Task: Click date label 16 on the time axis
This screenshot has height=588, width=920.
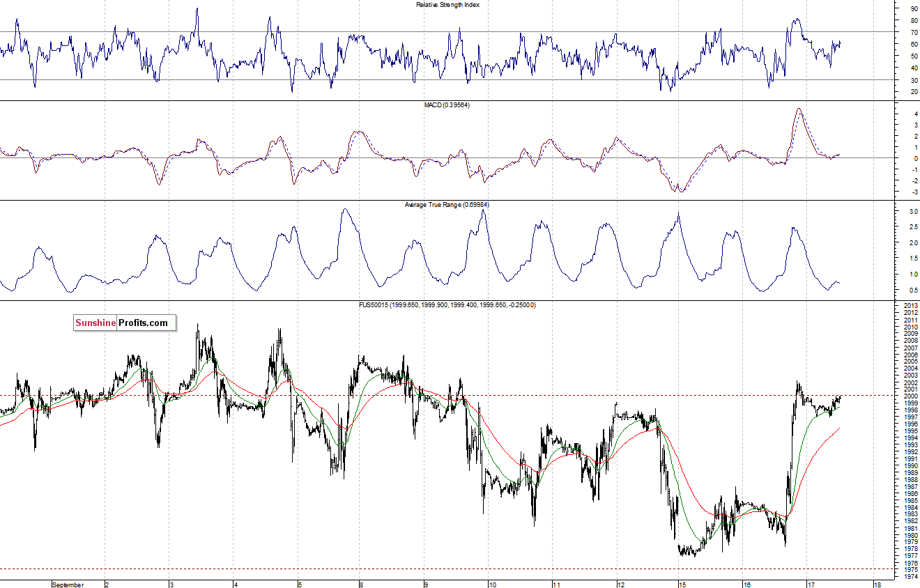Action: [x=746, y=585]
